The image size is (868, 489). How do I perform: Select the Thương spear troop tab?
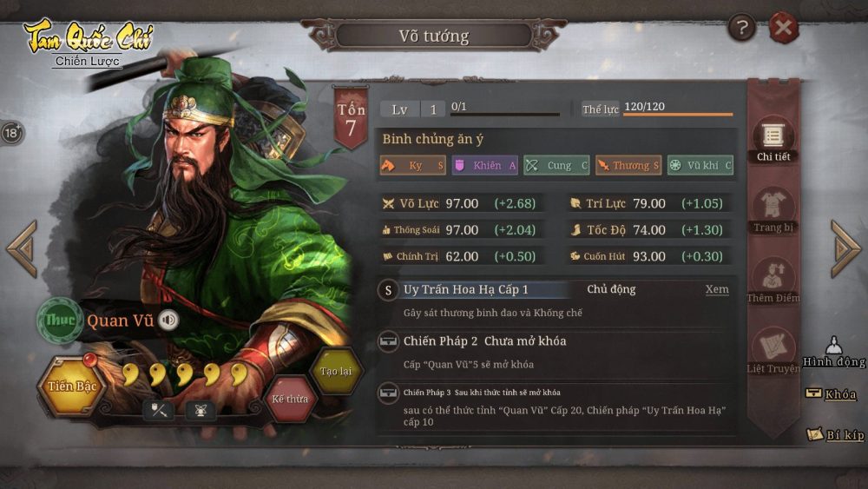(x=628, y=165)
